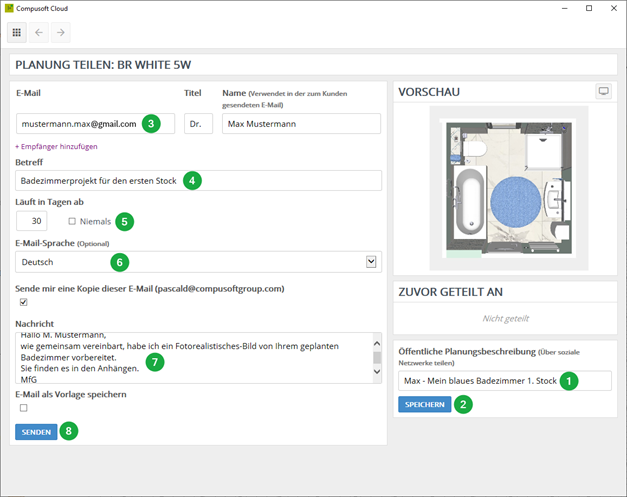Click the Nicht geteilt text
The height and width of the screenshot is (497, 627).
(505, 318)
